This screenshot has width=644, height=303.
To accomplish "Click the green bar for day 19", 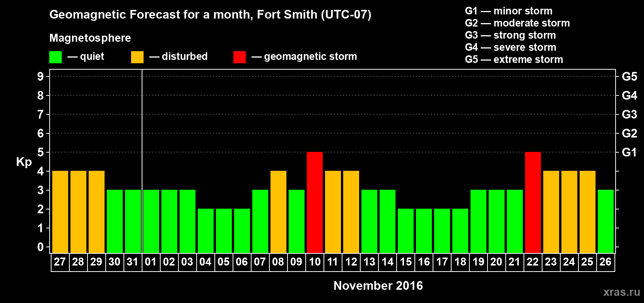I will (478, 222).
